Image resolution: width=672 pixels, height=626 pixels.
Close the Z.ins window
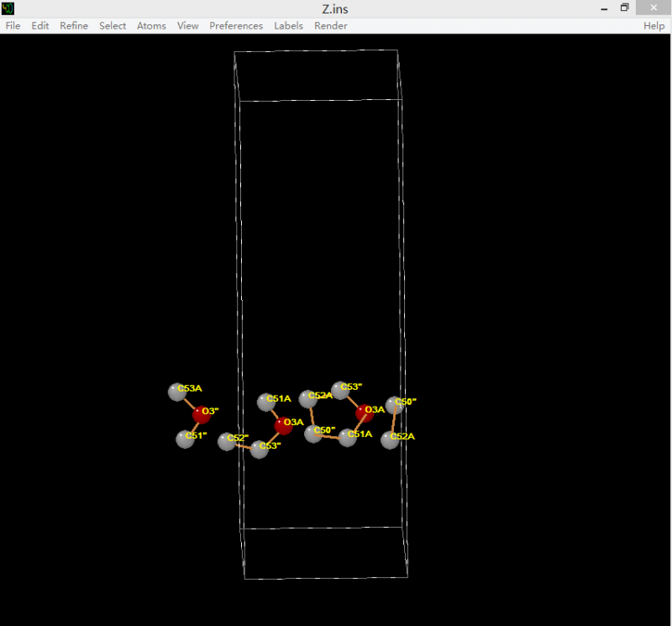[654, 8]
